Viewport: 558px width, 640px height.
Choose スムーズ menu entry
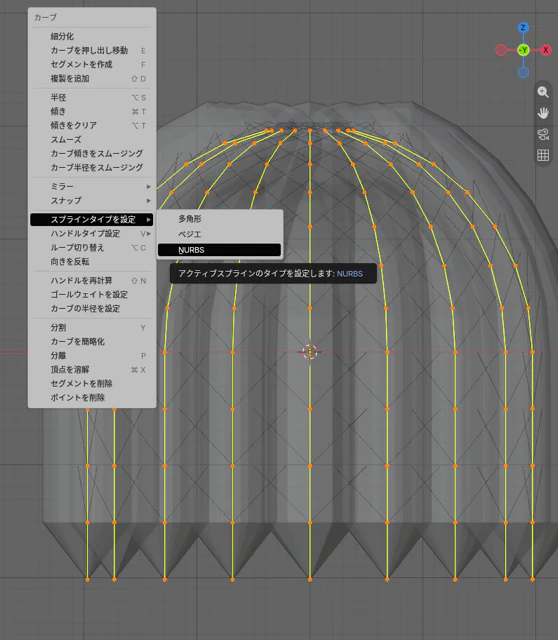(x=92, y=140)
